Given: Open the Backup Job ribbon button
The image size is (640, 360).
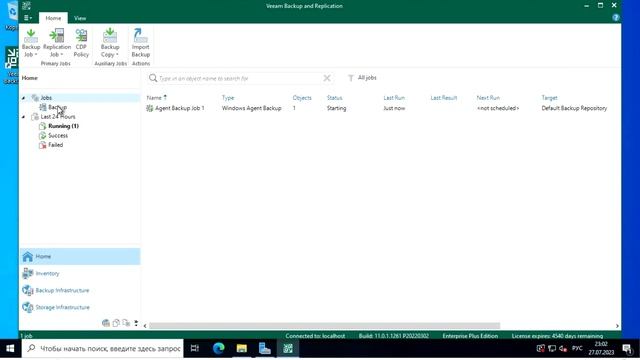Looking at the screenshot, I should coord(31,43).
